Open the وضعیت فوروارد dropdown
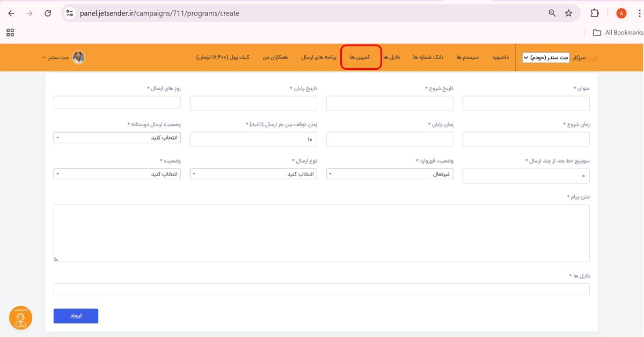 (390, 174)
